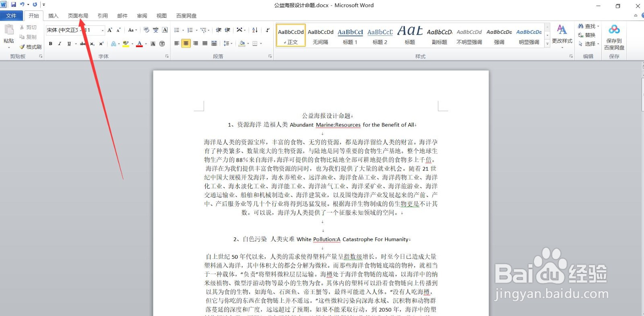Toggle Italic formatting

tap(60, 44)
